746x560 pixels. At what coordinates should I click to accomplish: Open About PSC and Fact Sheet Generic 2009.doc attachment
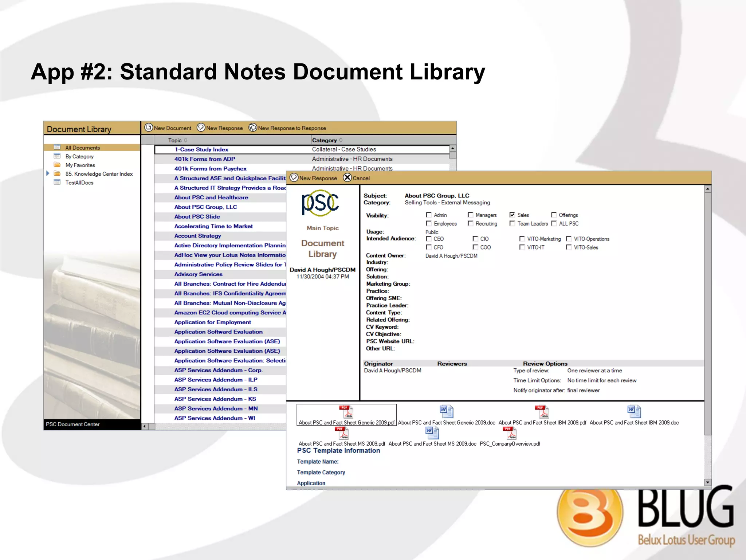tap(446, 415)
